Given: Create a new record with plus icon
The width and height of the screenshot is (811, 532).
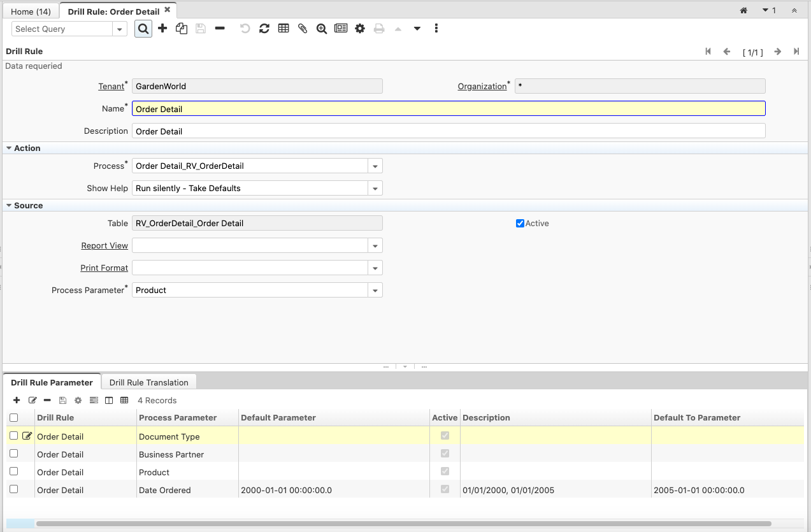Looking at the screenshot, I should pos(162,29).
